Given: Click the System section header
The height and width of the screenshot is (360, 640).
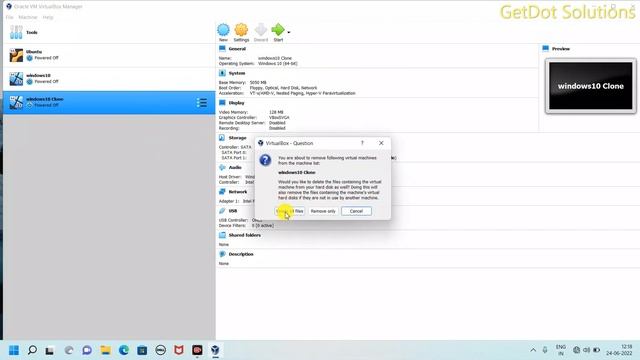Looking at the screenshot, I should (x=237, y=73).
